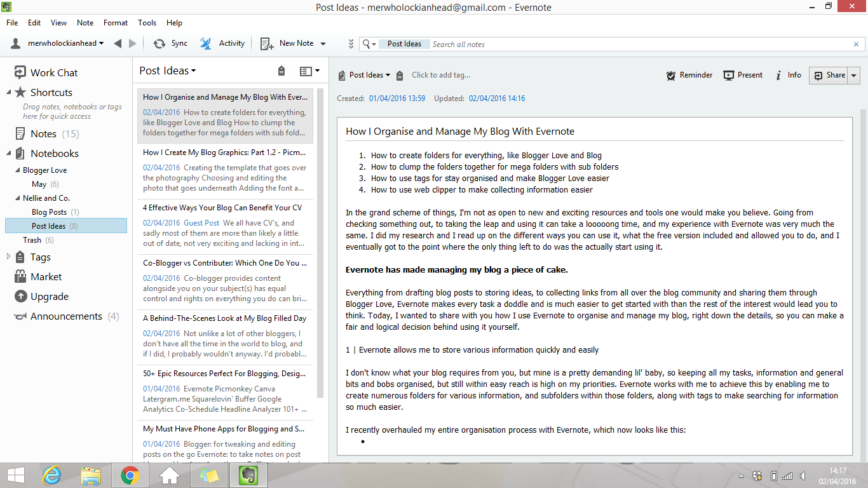
Task: Open the Note menu
Action: (x=85, y=22)
